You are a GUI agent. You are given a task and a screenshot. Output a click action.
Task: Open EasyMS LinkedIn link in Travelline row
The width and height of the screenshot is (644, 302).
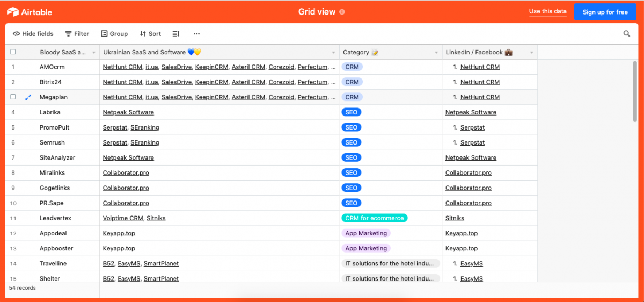(x=472, y=263)
